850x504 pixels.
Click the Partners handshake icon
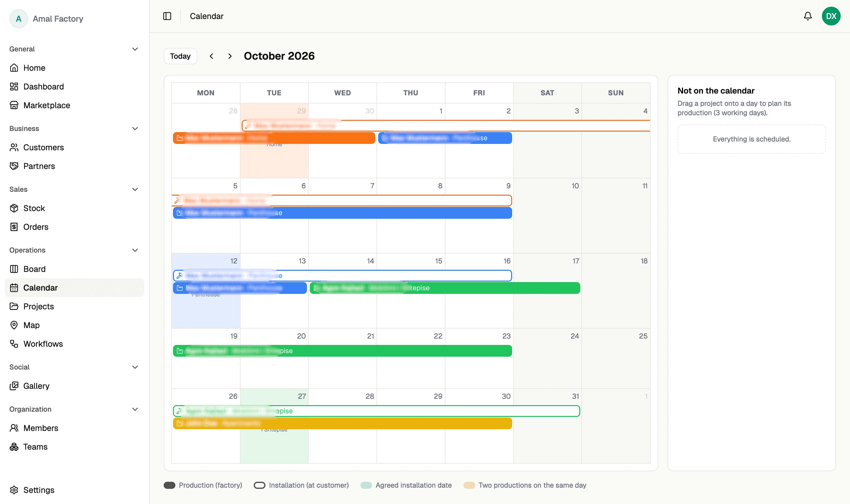point(14,166)
